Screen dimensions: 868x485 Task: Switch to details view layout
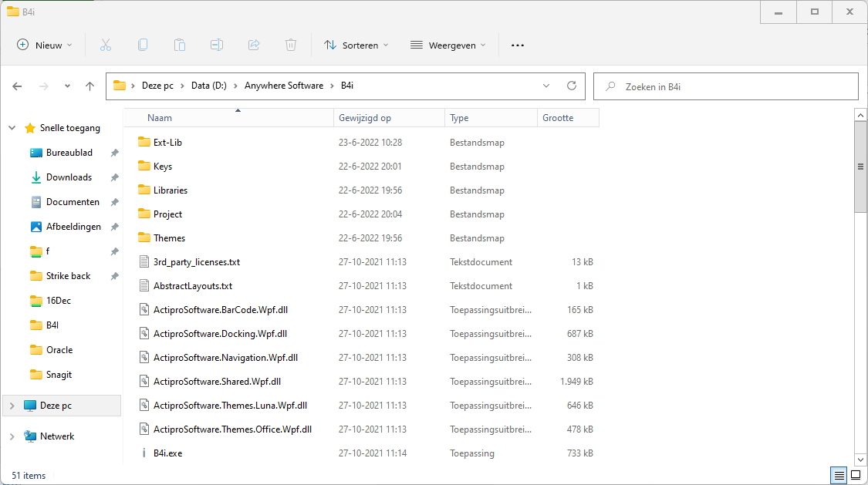(838, 476)
